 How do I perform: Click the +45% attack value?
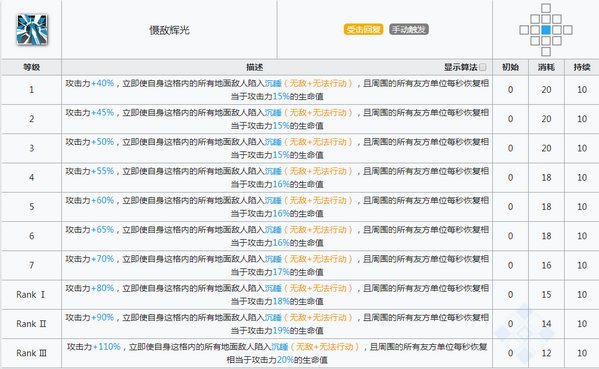tap(102, 113)
